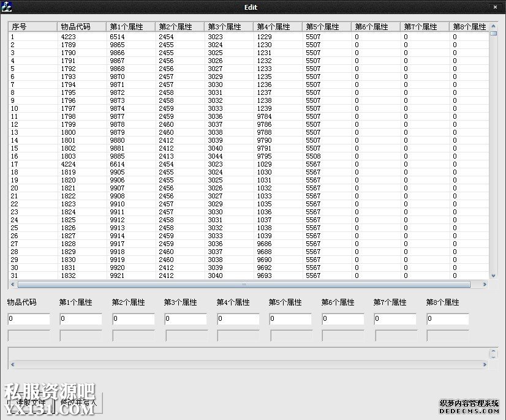Focus the 物品代码 input field below table
The height and width of the screenshot is (420, 506).
29,319
